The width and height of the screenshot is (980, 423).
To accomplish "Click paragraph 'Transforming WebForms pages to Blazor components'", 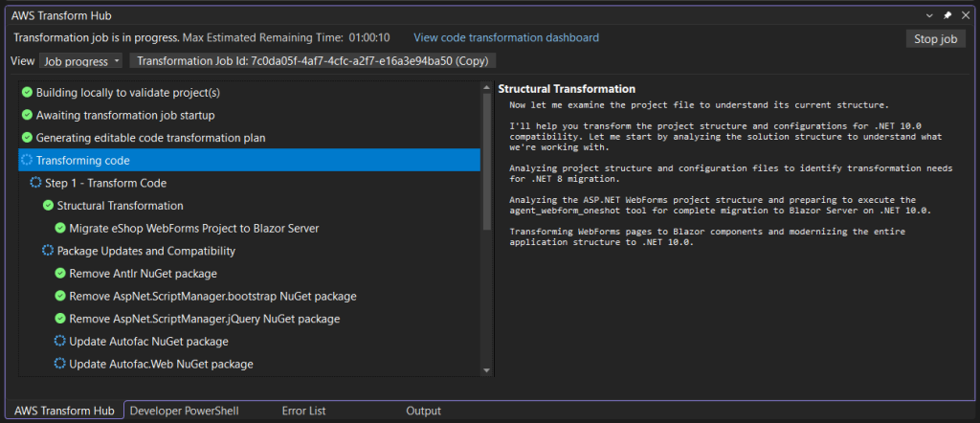I will pos(707,236).
